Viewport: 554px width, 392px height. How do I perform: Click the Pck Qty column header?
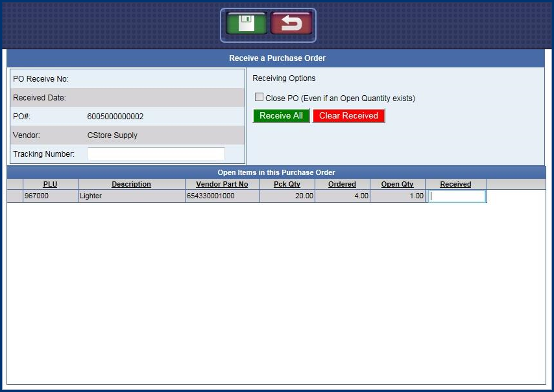tap(287, 184)
